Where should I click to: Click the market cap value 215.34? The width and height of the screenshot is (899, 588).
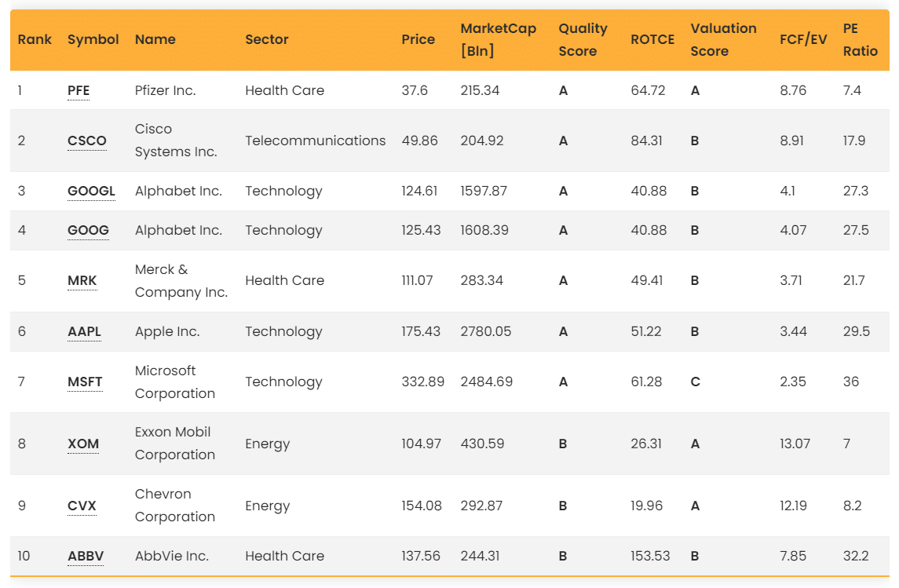[x=480, y=90]
